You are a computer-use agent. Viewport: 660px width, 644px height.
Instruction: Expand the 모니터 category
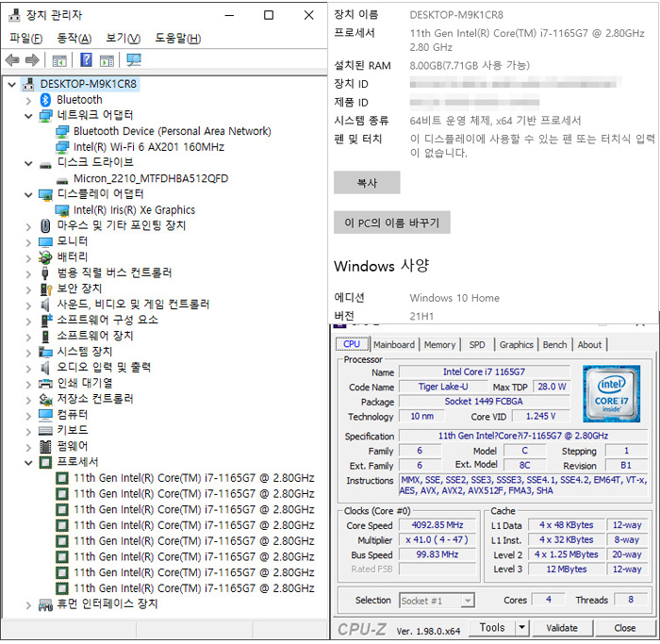28,243
